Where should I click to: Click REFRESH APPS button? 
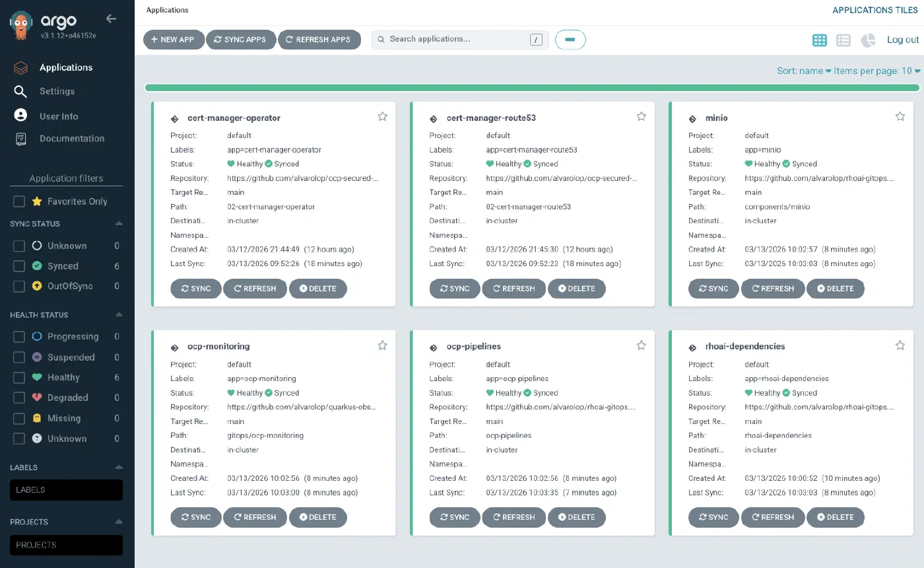click(x=319, y=40)
